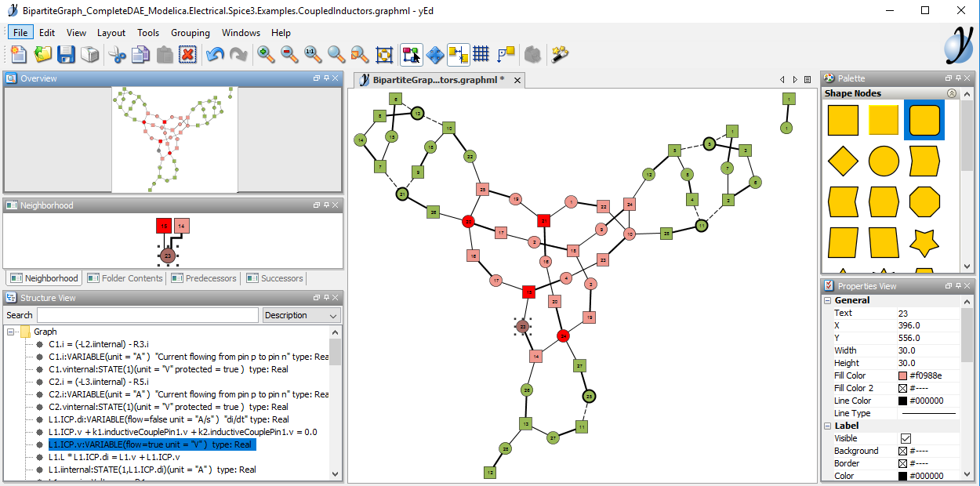Screen dimensions: 980x486
Task: Undo the last action
Action: (x=214, y=55)
